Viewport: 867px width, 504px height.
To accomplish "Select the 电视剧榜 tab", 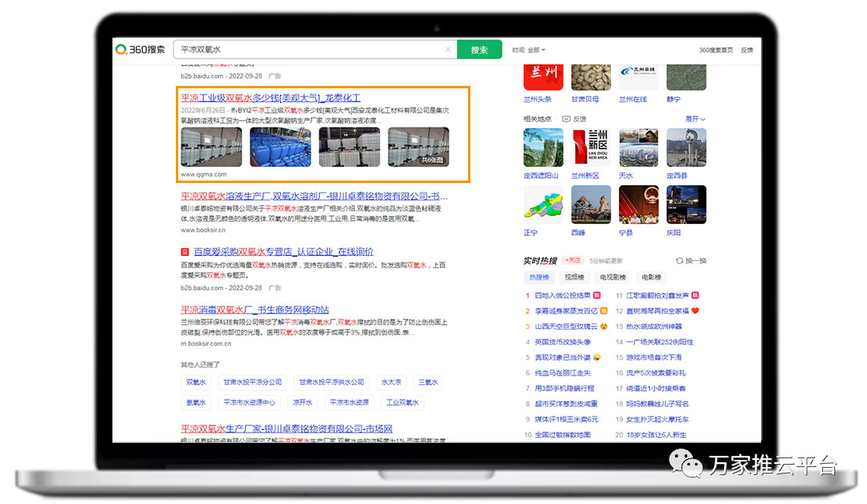I will (x=614, y=277).
